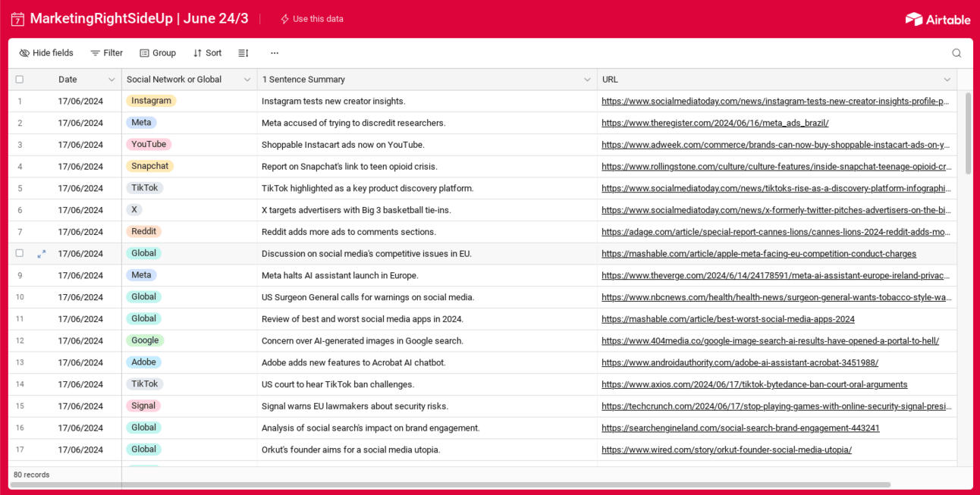Tick the checkbox on the Global EU competition row
This screenshot has width=980, height=495.
20,253
